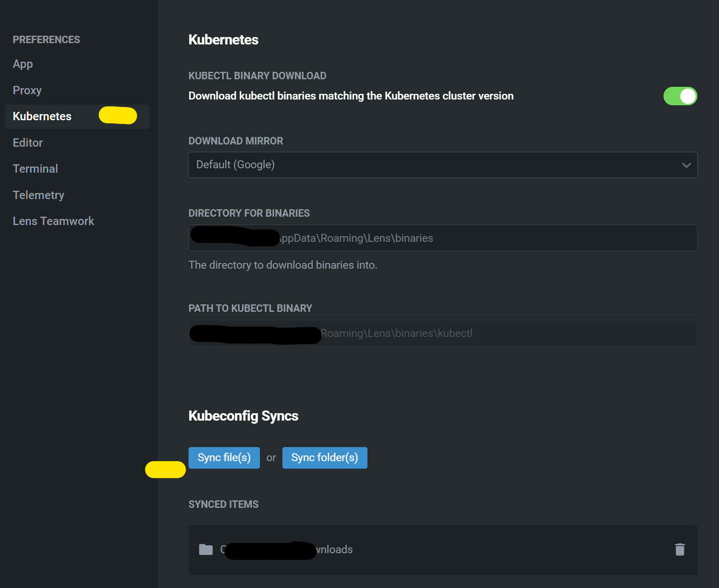Expand mirror list via chevron arrow
The width and height of the screenshot is (719, 588).
click(686, 165)
